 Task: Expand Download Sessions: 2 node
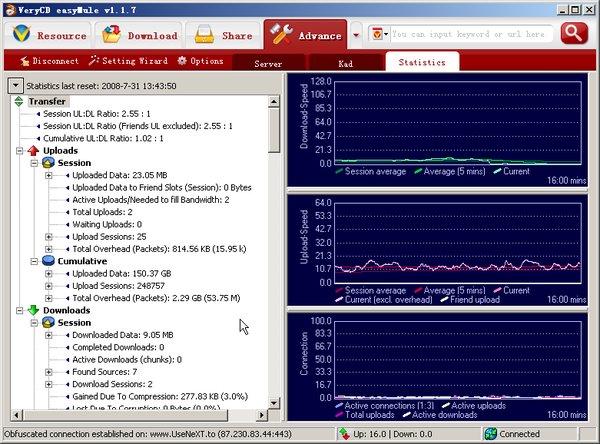coord(49,384)
